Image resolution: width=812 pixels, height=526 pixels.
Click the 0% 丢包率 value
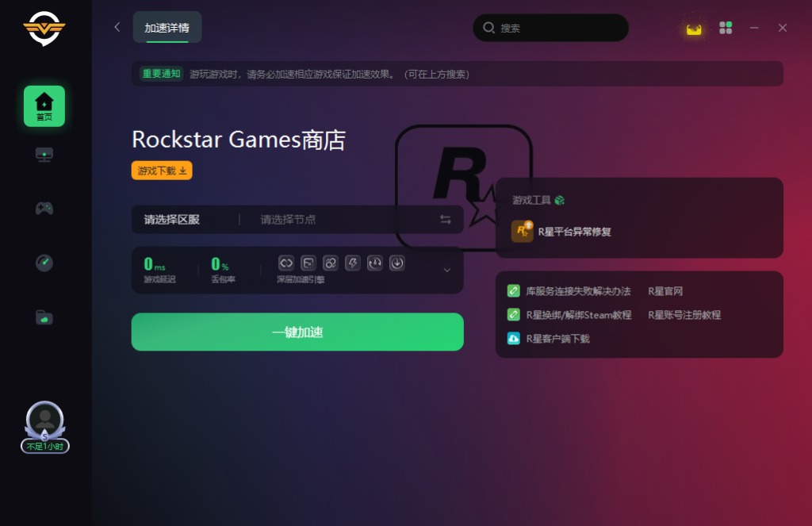point(220,264)
